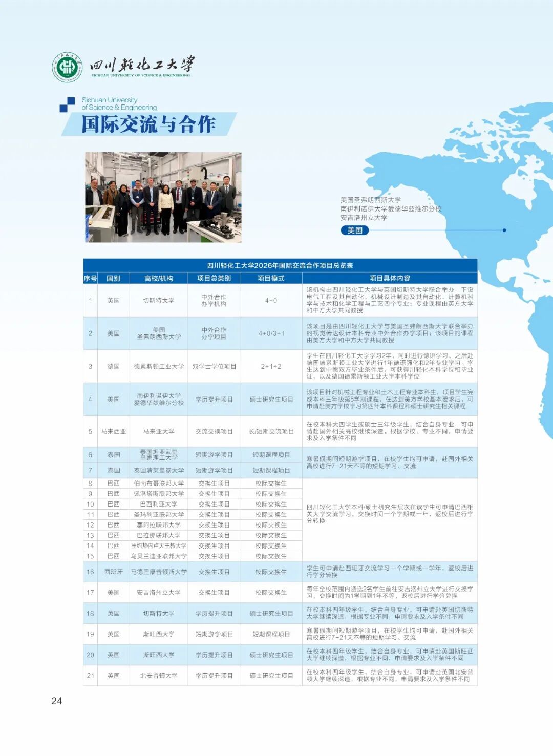This screenshot has width=553, height=756.
Task: Click the '项目总类别' column header
Action: 214,278
